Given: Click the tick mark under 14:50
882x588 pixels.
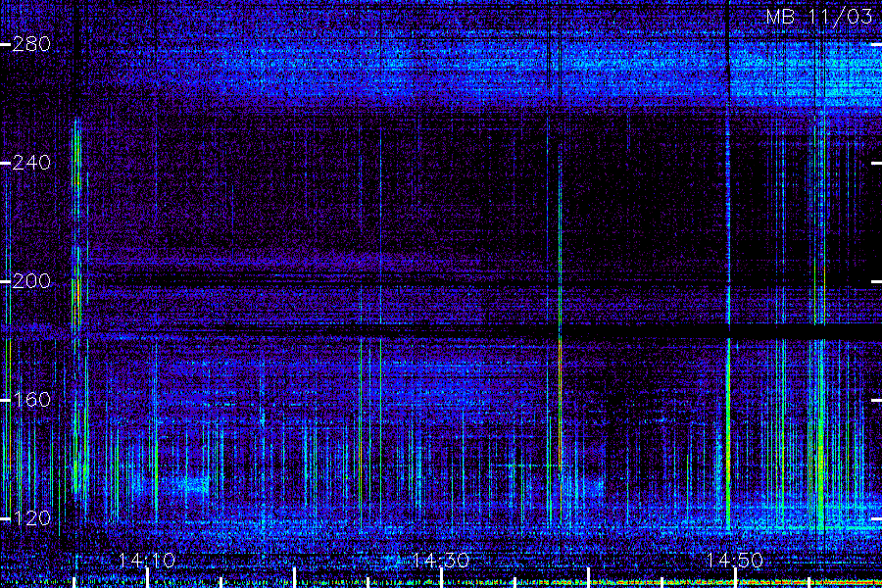Looking at the screenshot, I should [x=735, y=578].
